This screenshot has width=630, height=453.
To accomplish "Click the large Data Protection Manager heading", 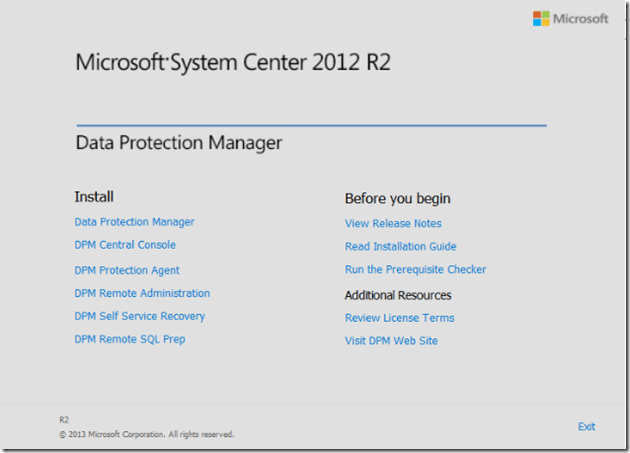I will tap(179, 143).
